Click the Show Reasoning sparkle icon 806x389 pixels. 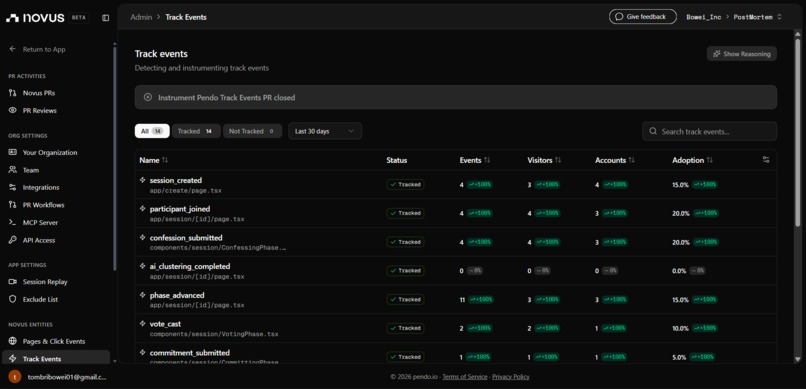coord(717,53)
